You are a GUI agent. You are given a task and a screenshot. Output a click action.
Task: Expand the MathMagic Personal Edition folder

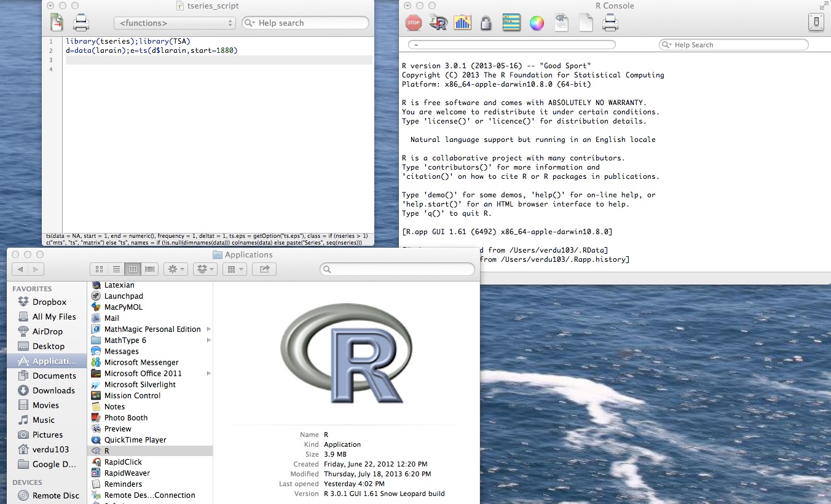coord(209,329)
